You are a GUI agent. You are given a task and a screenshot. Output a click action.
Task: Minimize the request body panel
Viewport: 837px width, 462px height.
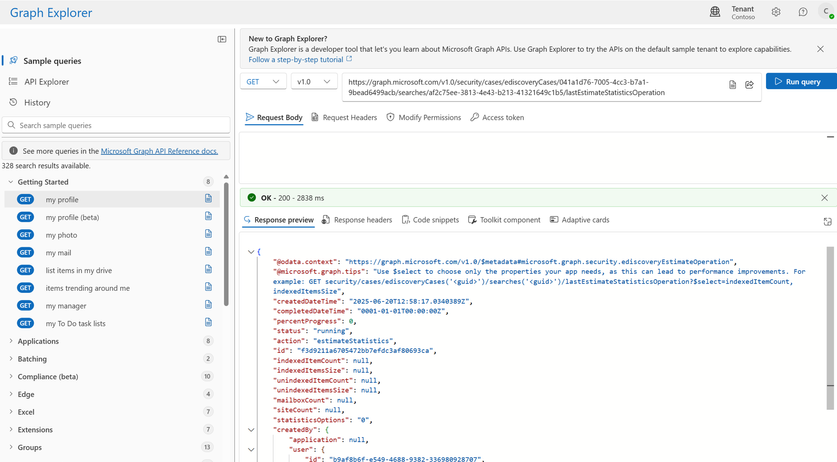click(830, 137)
